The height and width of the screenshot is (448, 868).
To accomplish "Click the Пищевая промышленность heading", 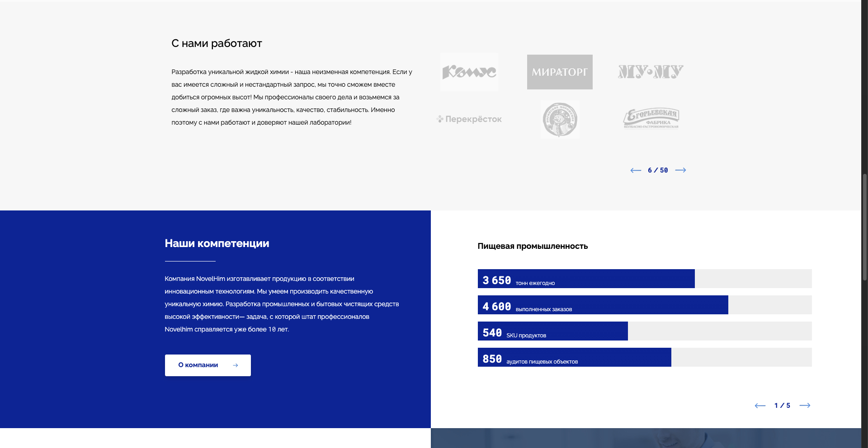I will pyautogui.click(x=533, y=246).
